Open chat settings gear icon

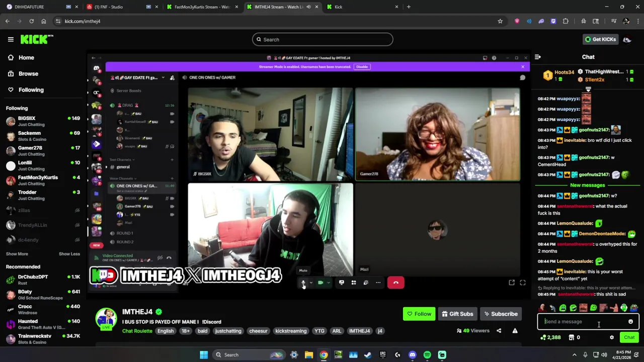[x=612, y=338]
